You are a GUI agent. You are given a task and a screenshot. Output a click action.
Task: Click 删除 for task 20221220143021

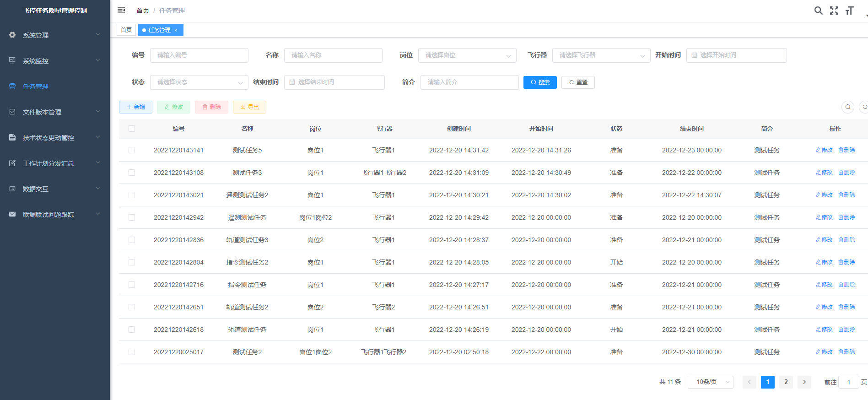point(847,195)
